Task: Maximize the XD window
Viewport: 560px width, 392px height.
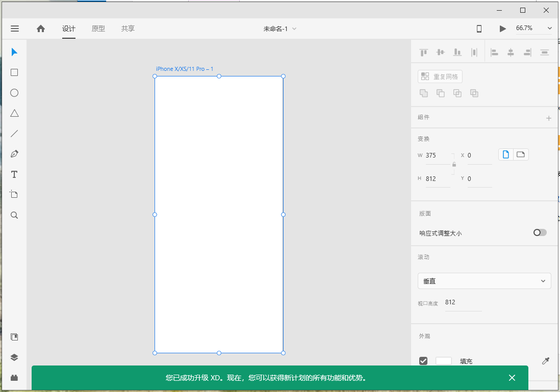Action: 522,10
